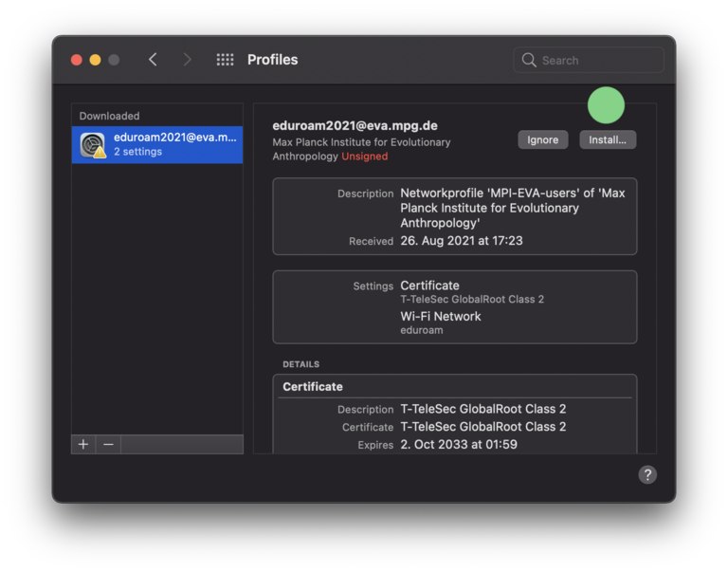Open help with the question mark button

647,474
